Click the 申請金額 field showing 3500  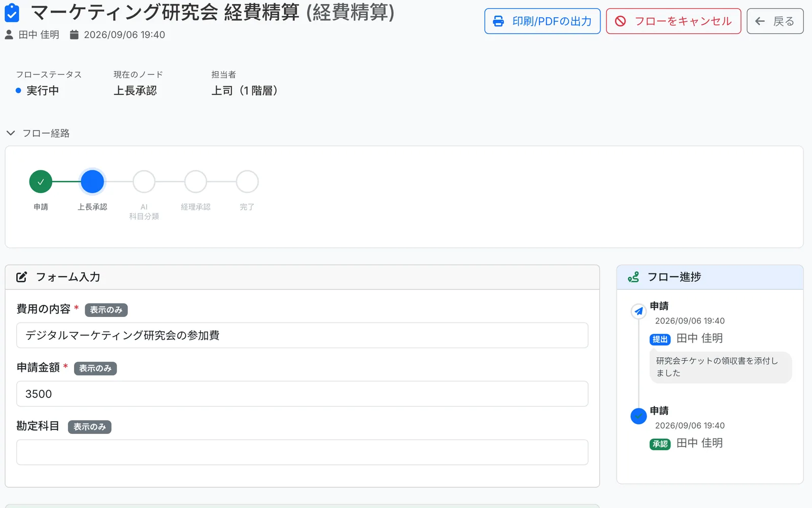pyautogui.click(x=302, y=394)
